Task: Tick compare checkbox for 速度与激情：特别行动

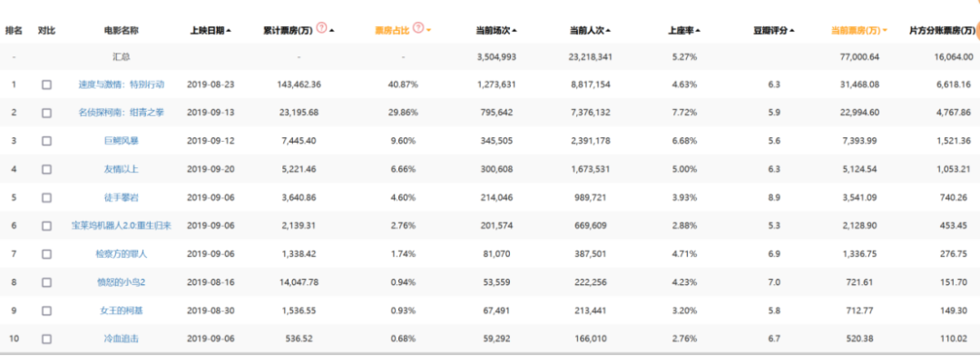Action: 47,84
